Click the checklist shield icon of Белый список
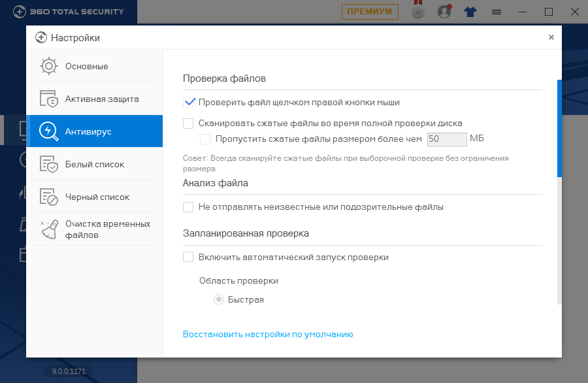Screen dimensions: 588x383 [49, 164]
